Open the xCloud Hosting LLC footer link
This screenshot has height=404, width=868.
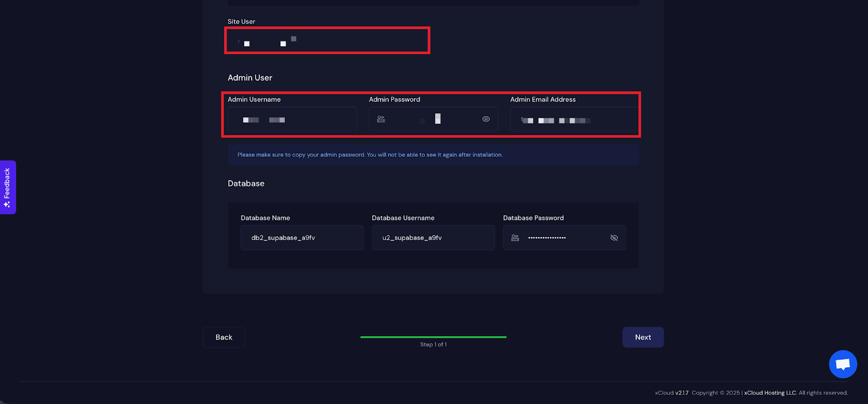[x=770, y=393]
